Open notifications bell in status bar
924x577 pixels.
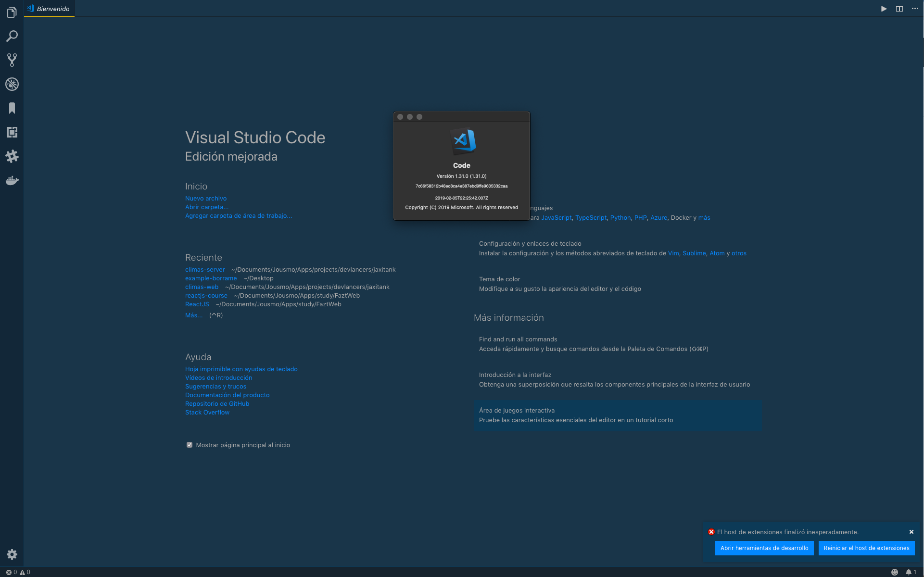point(911,572)
